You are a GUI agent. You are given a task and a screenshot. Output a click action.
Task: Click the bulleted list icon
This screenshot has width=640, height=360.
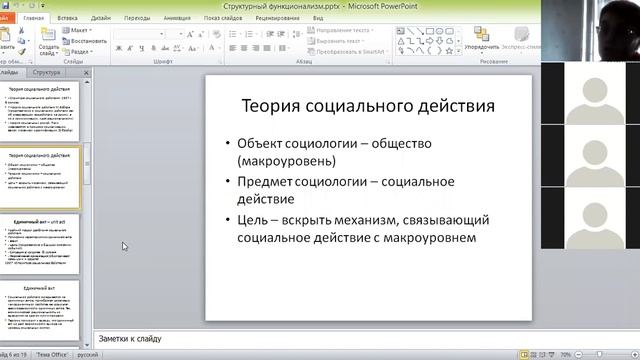click(x=233, y=34)
